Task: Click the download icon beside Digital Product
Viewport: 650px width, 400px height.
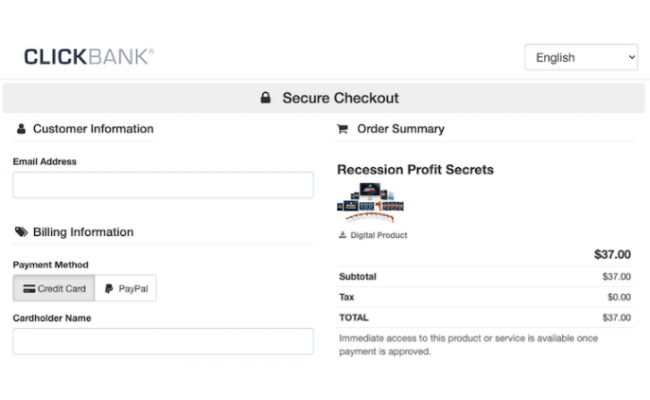Action: pyautogui.click(x=342, y=235)
